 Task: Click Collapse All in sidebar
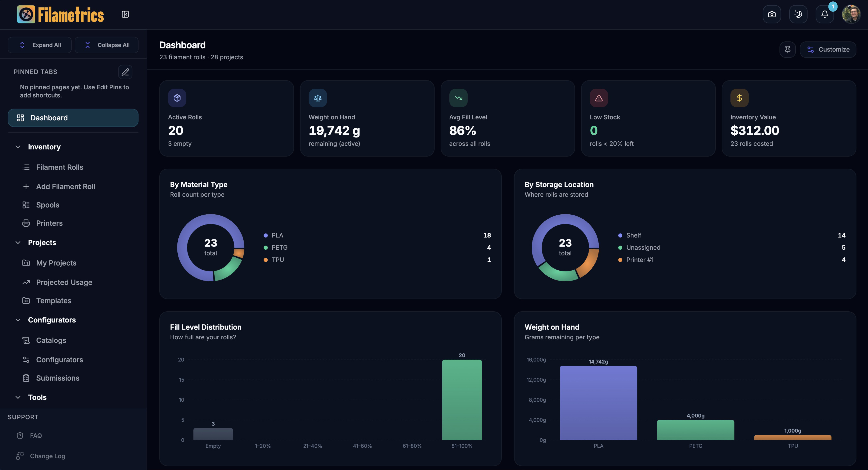point(106,45)
